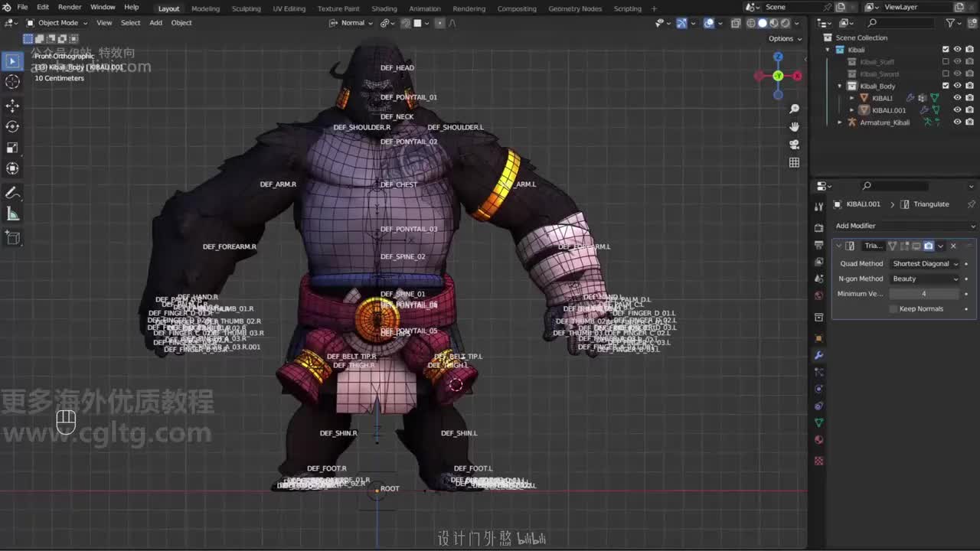Open the Output properties tab
This screenshot has height=551, width=980.
818,245
